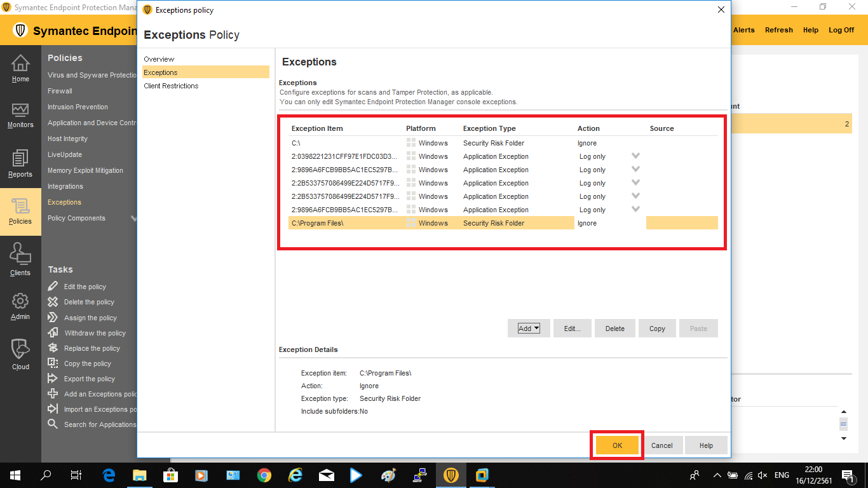Open the Home section icon
This screenshot has width=868, height=488.
click(x=20, y=64)
